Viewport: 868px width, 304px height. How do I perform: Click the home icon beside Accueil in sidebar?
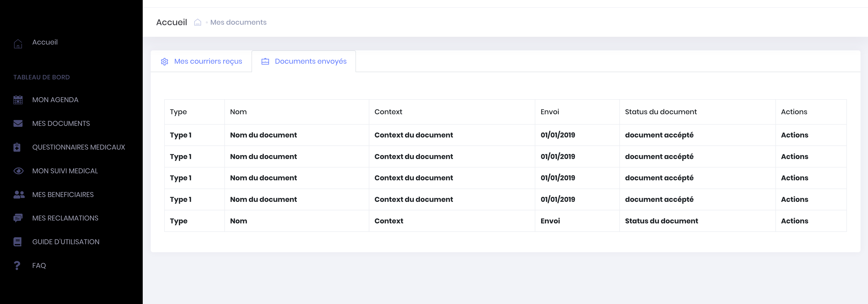click(18, 44)
